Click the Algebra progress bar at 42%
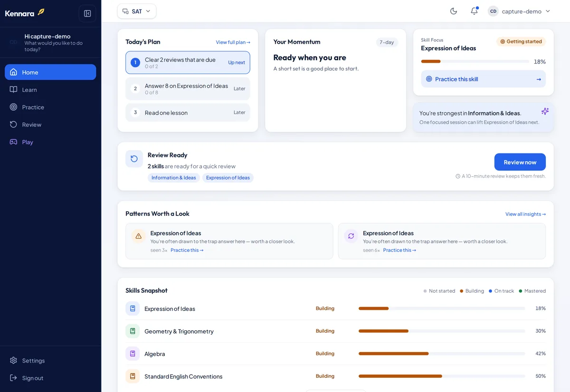This screenshot has height=392, width=570. click(x=442, y=354)
